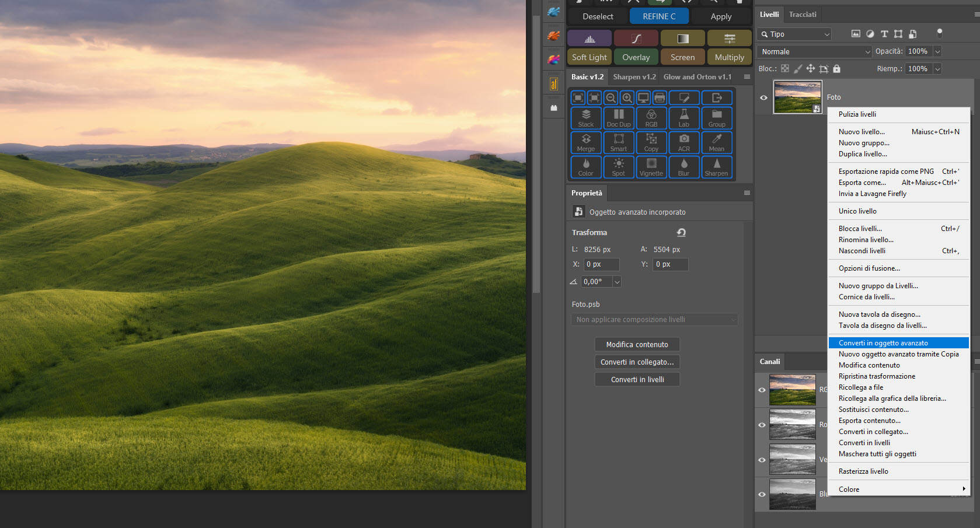Toggle the layer filter on/off switch

939,33
